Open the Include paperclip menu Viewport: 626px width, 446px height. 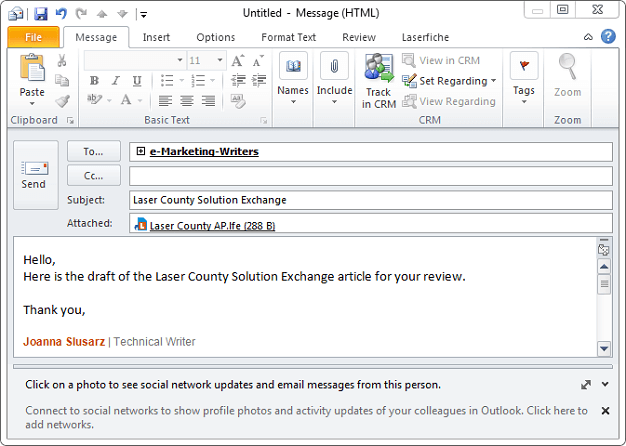334,79
